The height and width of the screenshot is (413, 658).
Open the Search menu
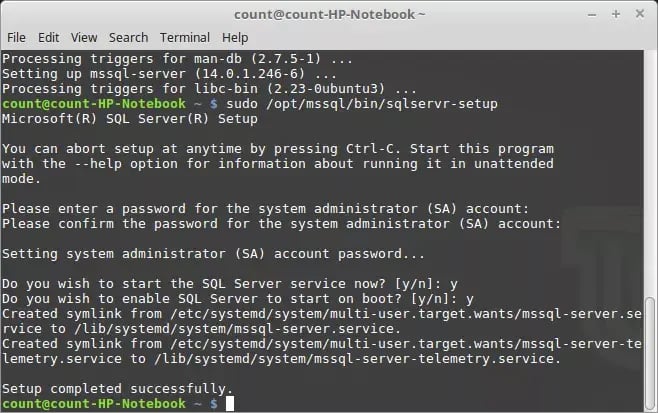point(128,37)
